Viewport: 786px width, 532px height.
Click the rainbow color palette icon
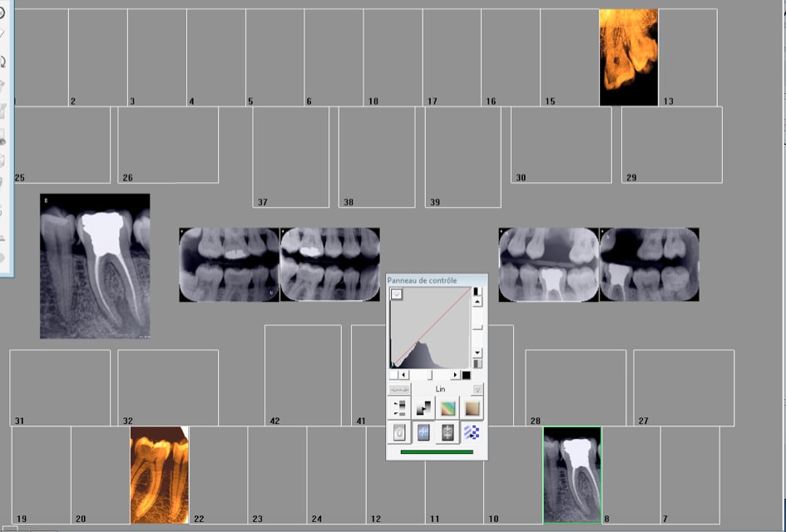pos(448,408)
